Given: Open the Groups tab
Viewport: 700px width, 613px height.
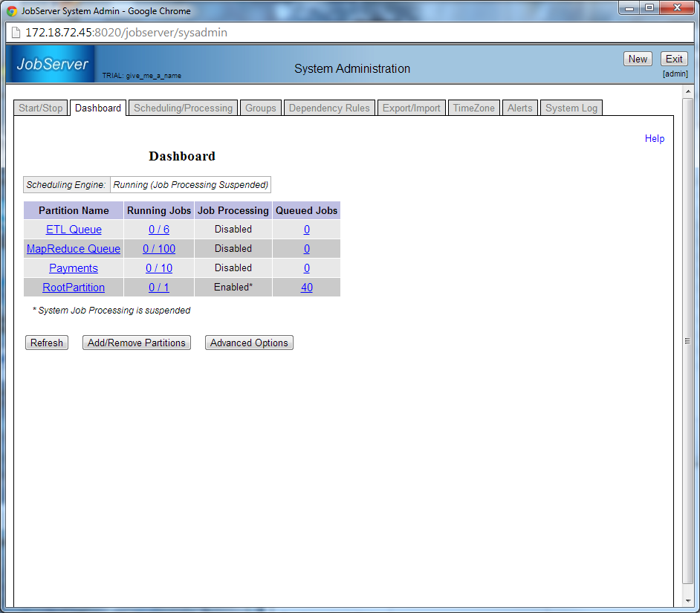Looking at the screenshot, I should (261, 108).
